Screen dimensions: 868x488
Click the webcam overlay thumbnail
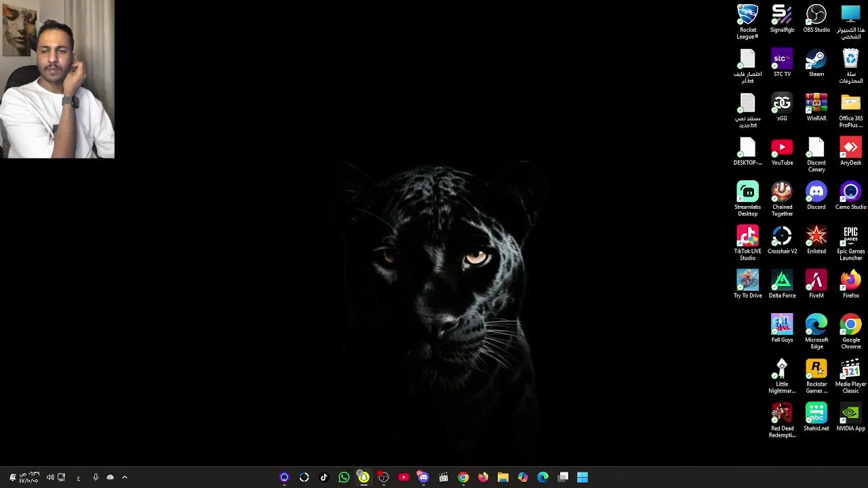[57, 79]
